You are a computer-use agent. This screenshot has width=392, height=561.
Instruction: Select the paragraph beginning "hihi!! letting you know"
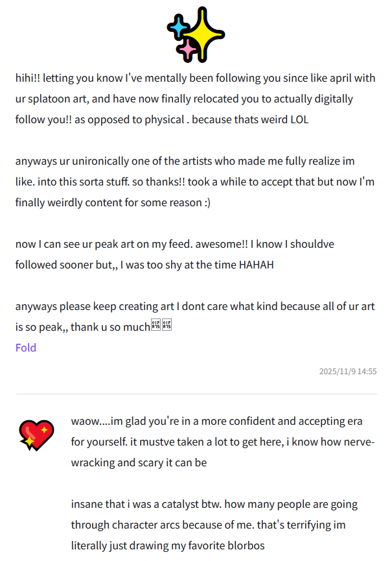click(195, 99)
